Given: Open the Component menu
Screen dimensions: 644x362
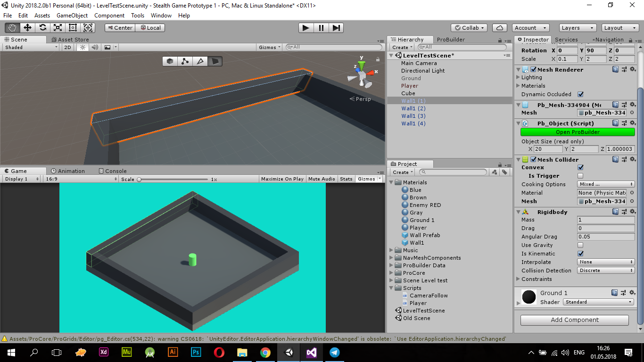Looking at the screenshot, I should tap(109, 16).
